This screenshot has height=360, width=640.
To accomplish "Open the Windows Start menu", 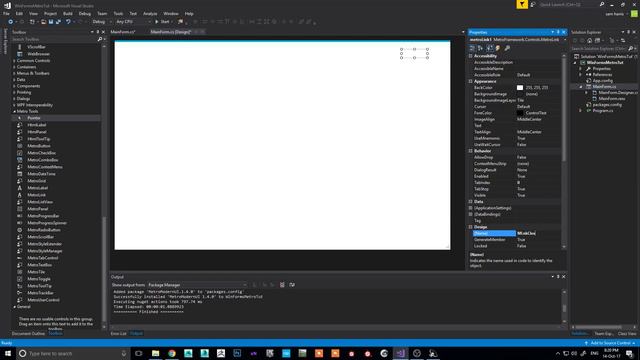I will 8,353.
